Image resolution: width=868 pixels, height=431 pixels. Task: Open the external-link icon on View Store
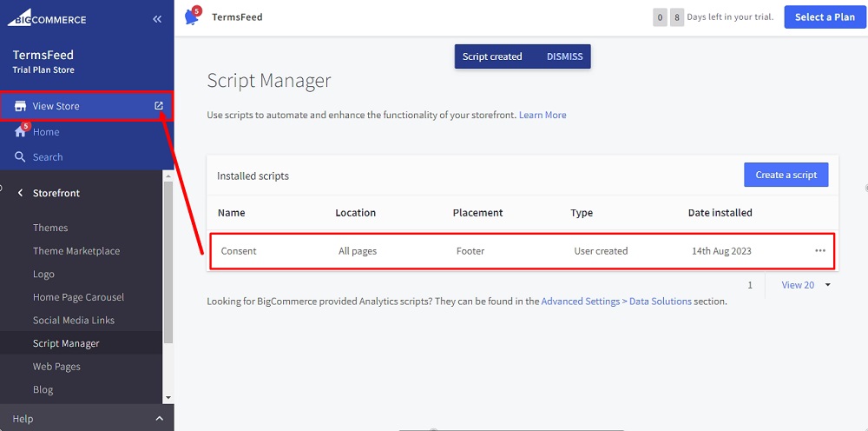click(x=159, y=106)
